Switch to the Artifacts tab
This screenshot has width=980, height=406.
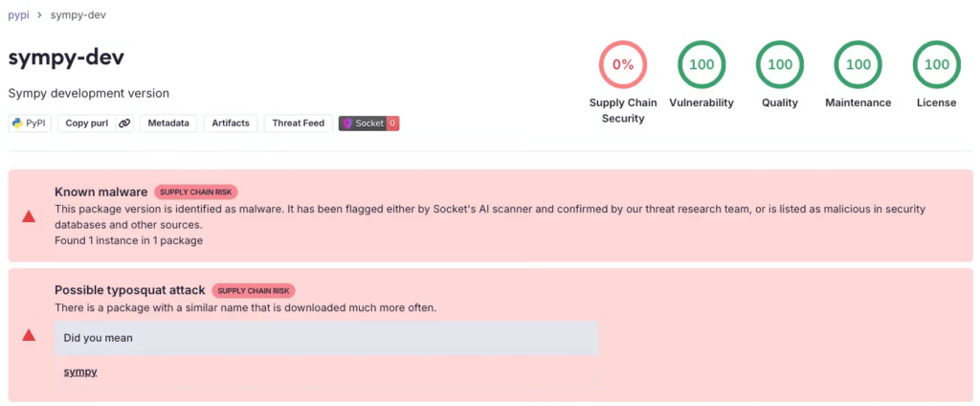coord(231,124)
